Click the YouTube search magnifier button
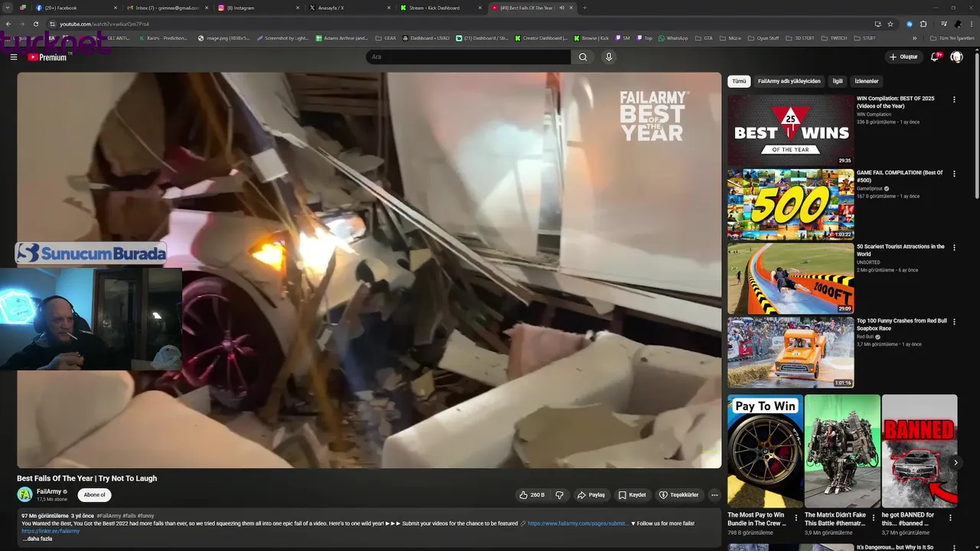980x551 pixels. [583, 57]
